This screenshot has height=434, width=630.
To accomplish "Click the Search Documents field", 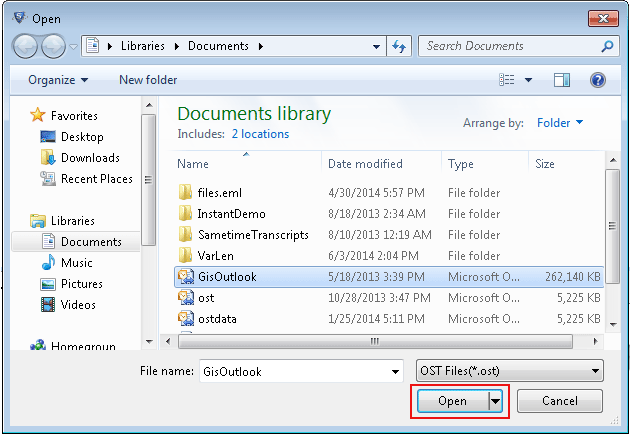I will [x=518, y=46].
